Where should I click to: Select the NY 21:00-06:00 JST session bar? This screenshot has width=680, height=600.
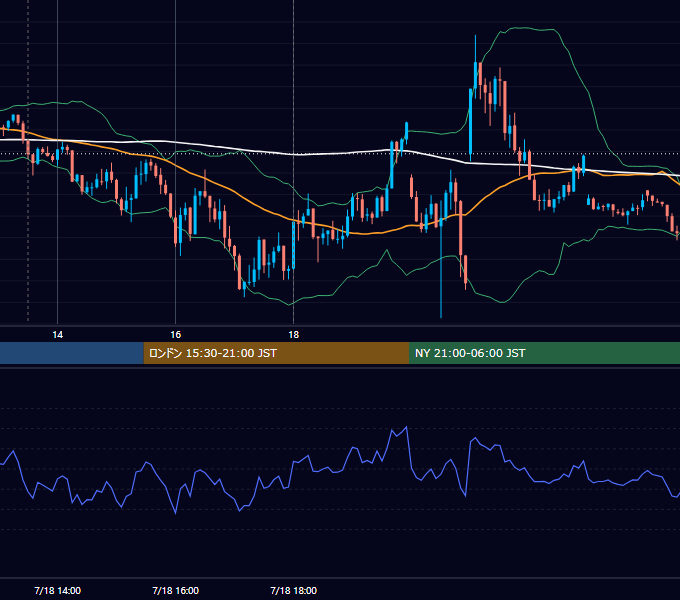[x=544, y=353]
